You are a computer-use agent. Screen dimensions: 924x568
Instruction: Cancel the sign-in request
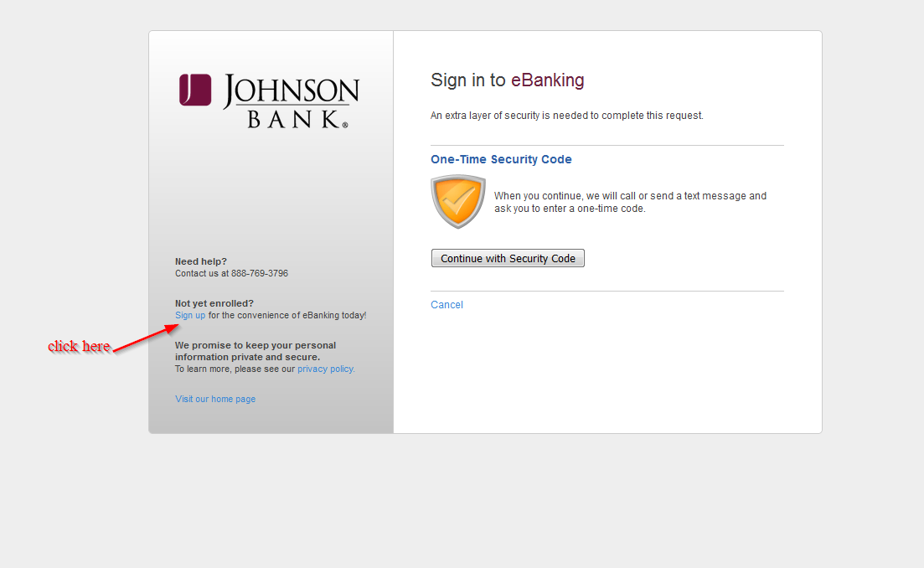pyautogui.click(x=447, y=305)
